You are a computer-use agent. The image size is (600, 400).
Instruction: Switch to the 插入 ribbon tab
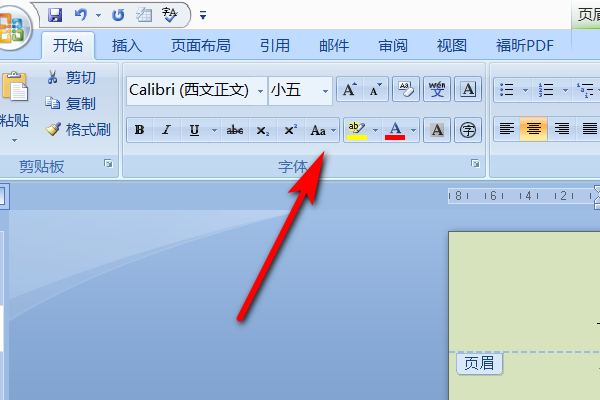(x=127, y=46)
